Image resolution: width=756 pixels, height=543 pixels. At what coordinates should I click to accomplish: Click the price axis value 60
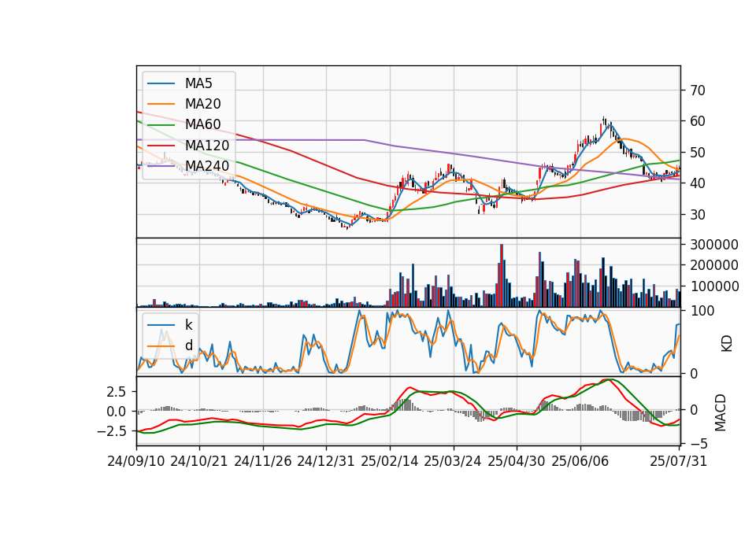[697, 121]
